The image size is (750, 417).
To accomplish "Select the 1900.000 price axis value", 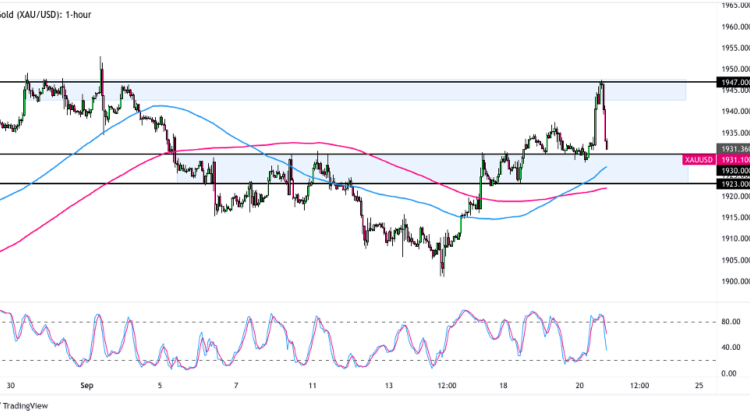I will click(x=735, y=281).
